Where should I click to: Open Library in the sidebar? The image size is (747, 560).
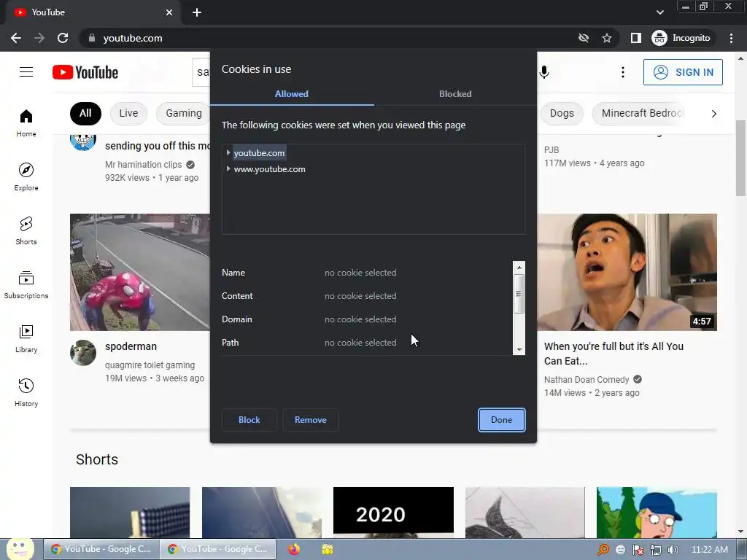tap(26, 338)
